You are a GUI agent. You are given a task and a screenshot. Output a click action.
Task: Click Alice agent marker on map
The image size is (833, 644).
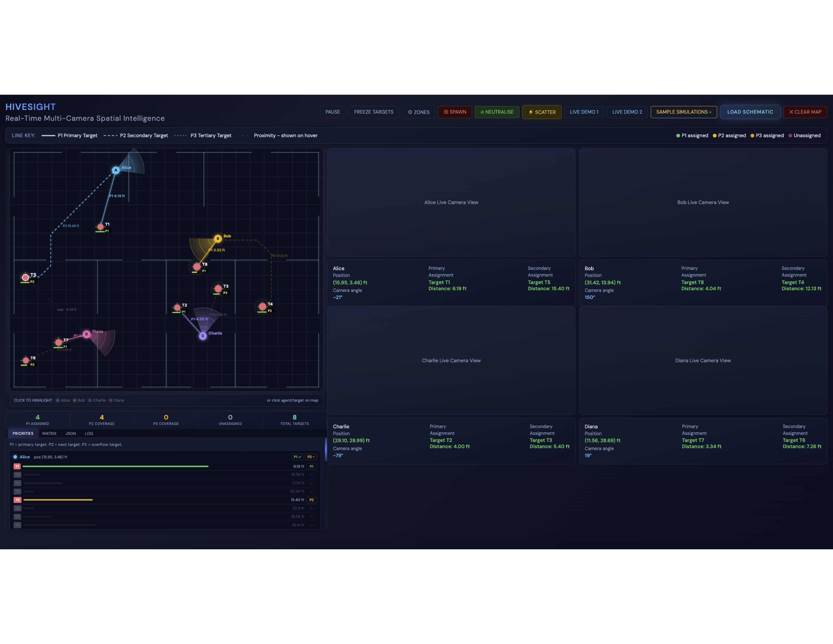[x=116, y=170]
